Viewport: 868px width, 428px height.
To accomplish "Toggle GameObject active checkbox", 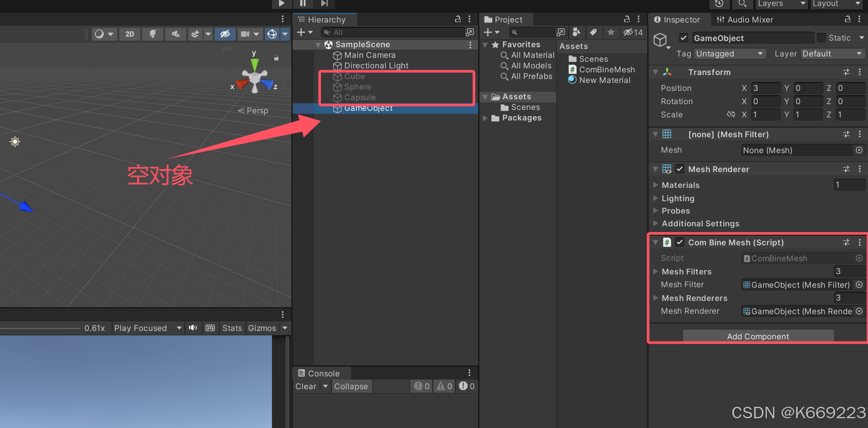I will (x=683, y=38).
